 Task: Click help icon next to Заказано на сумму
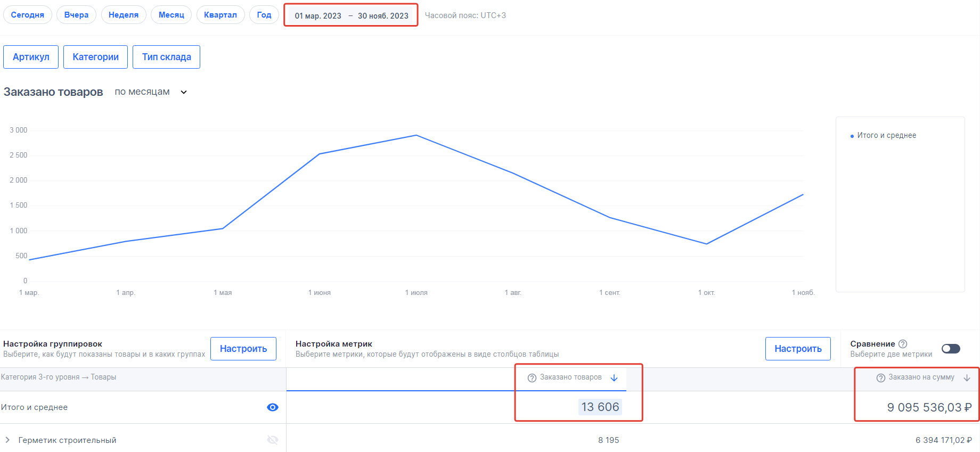tap(880, 378)
